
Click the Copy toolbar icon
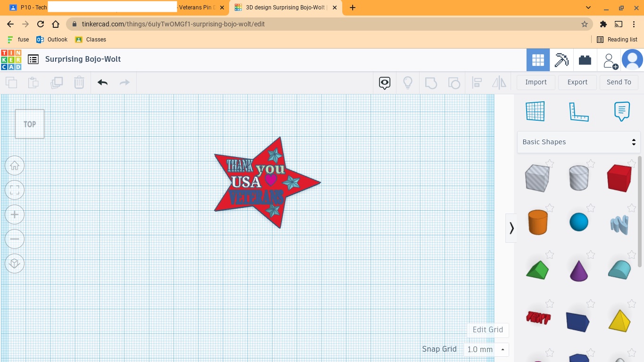click(x=11, y=82)
